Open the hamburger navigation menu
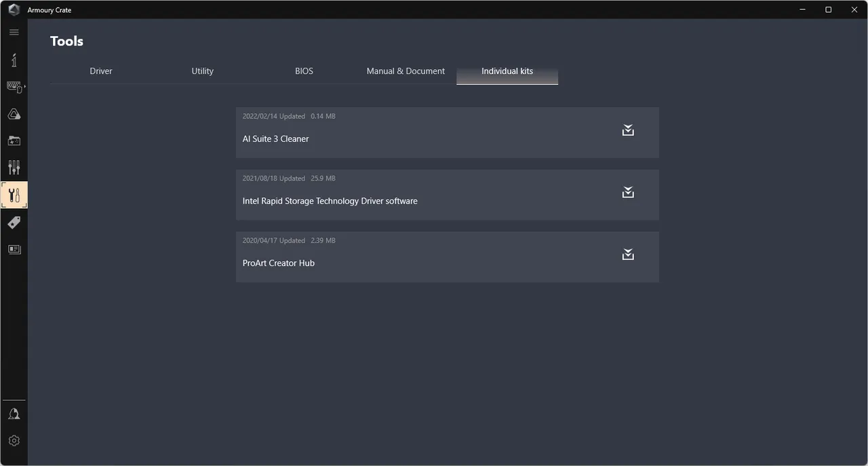 (x=14, y=32)
